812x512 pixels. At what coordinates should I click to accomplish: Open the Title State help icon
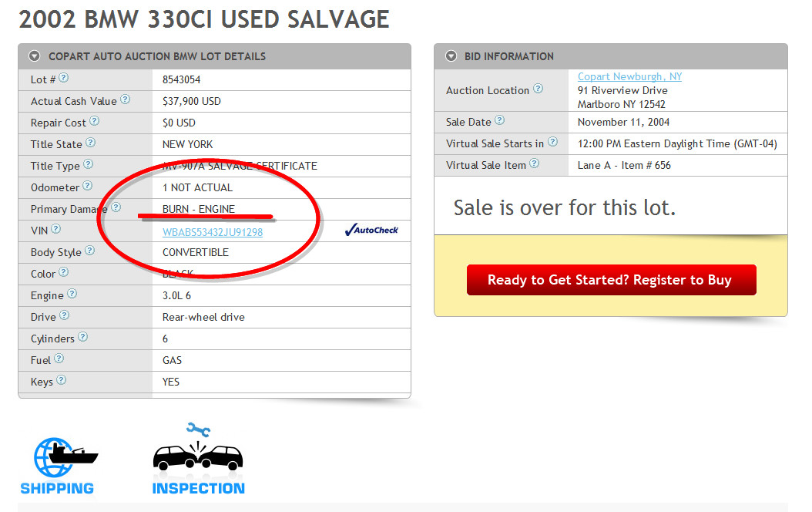pyautogui.click(x=91, y=143)
